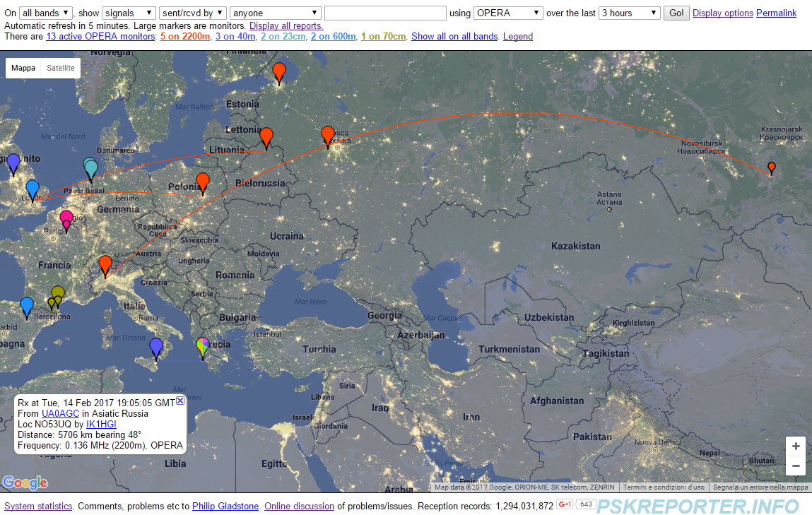This screenshot has width=812, height=515.
Task: Switch map to Satellite view
Action: click(x=61, y=68)
